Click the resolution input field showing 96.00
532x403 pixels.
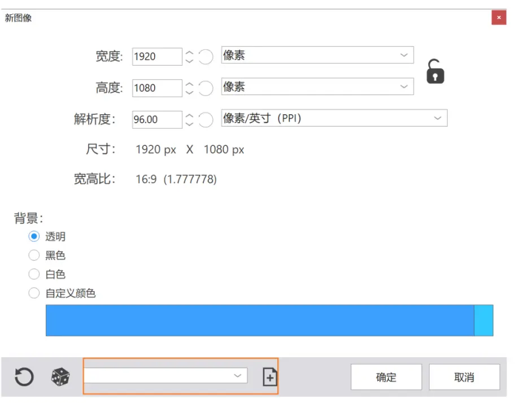point(157,119)
